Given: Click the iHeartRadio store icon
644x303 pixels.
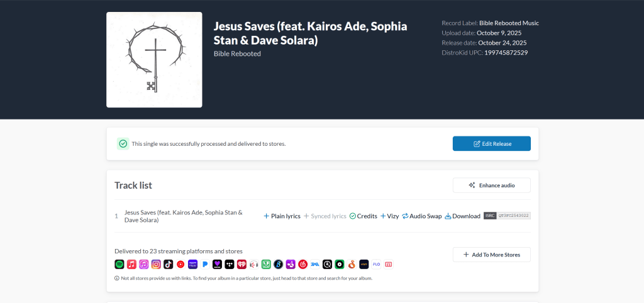Looking at the screenshot, I should 241,265.
